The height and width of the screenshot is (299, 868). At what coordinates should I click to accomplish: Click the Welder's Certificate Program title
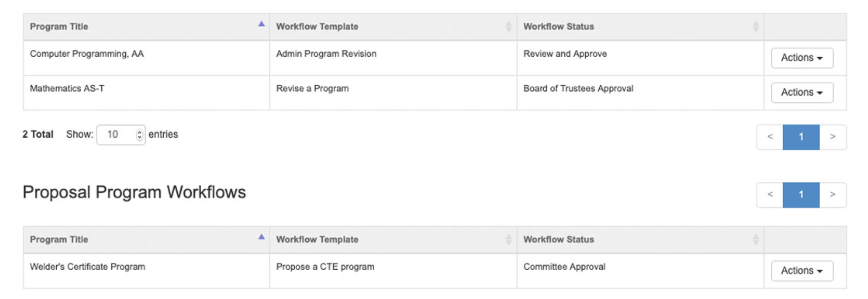point(88,267)
